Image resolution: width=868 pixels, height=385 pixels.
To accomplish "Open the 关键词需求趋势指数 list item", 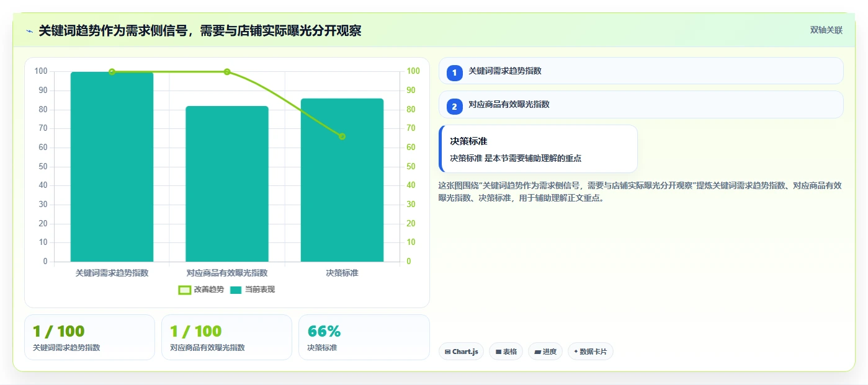I will (x=641, y=71).
